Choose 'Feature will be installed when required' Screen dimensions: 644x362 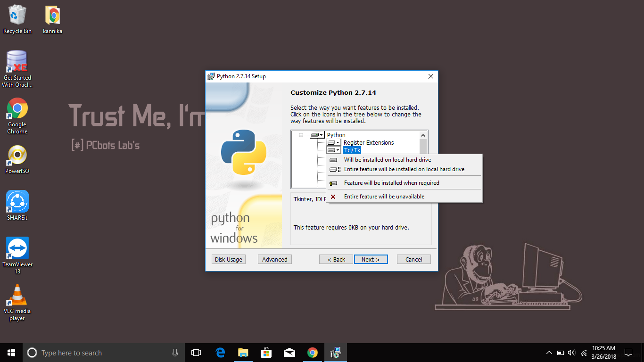405,183
